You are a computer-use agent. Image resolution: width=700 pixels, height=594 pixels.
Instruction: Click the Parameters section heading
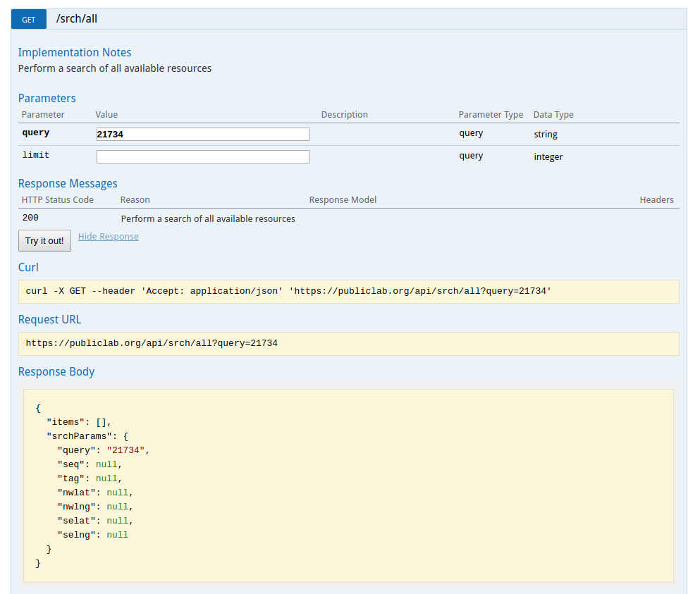click(x=47, y=98)
